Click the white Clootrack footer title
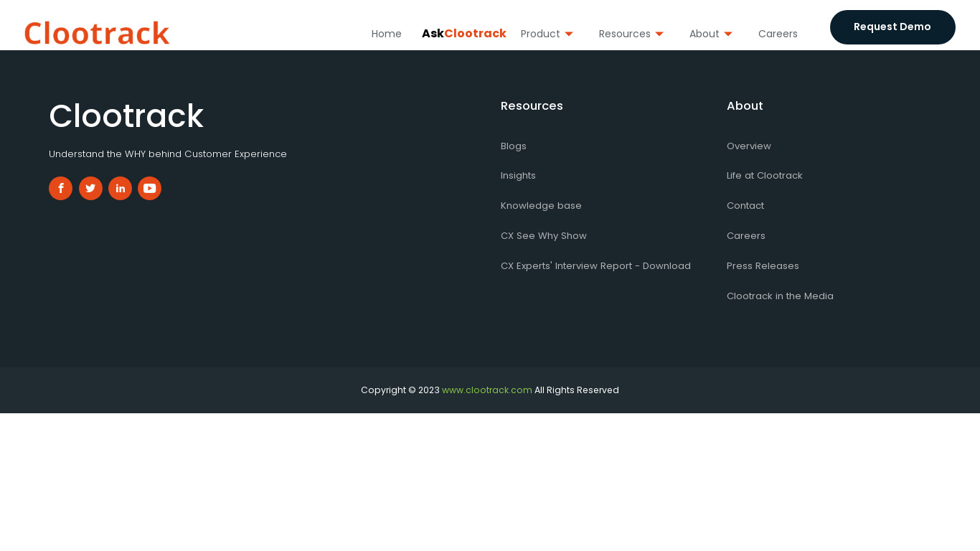The height and width of the screenshot is (551, 980). pyautogui.click(x=126, y=116)
